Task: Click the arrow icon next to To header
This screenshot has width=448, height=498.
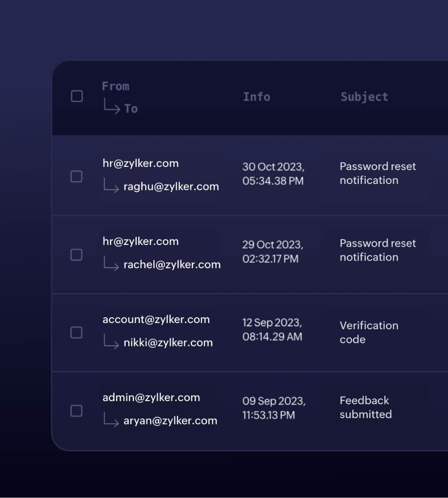Action: coord(111,107)
